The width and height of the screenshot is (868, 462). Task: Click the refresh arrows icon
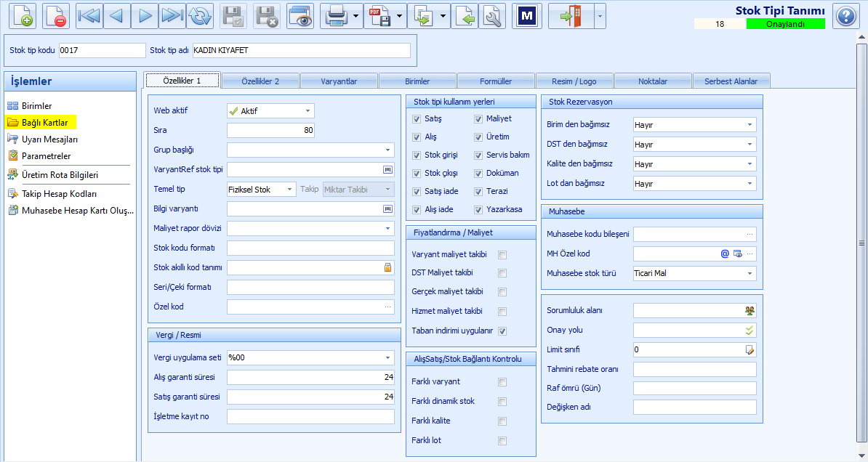(200, 16)
